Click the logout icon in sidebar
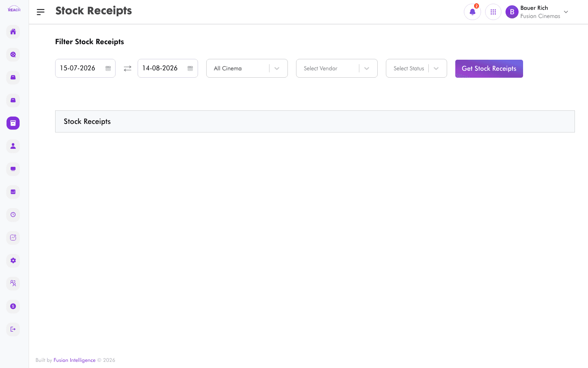The image size is (588, 368). tap(13, 329)
